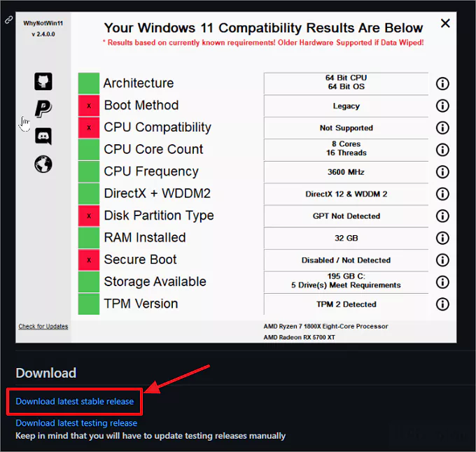
Task: Click the 'AMD Radeon RX 5700 XT' text
Action: pos(300,337)
